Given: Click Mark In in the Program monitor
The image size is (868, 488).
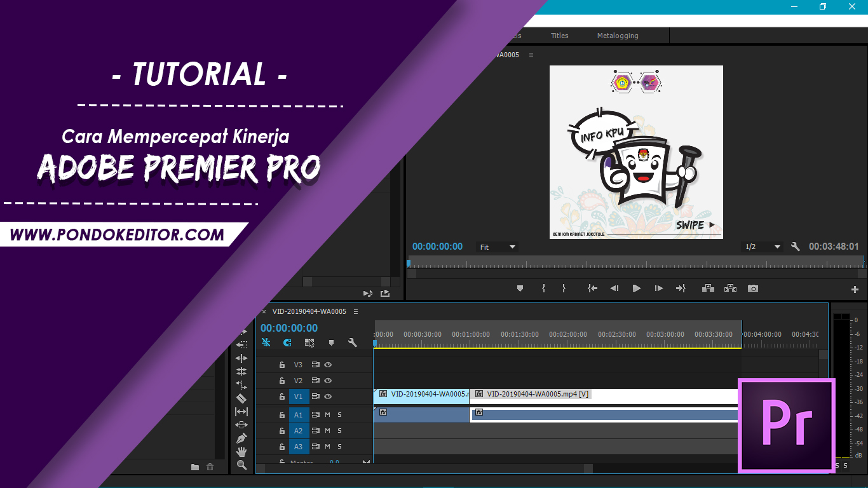Looking at the screenshot, I should click(543, 288).
